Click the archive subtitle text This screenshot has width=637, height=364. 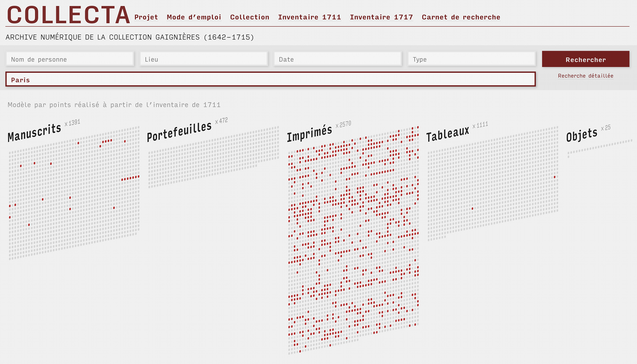[x=130, y=37]
